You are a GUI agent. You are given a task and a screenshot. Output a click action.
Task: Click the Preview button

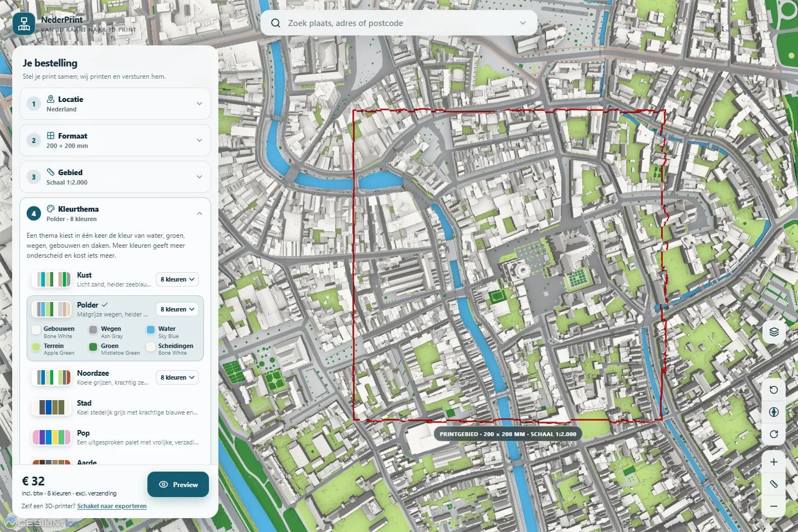coord(178,484)
